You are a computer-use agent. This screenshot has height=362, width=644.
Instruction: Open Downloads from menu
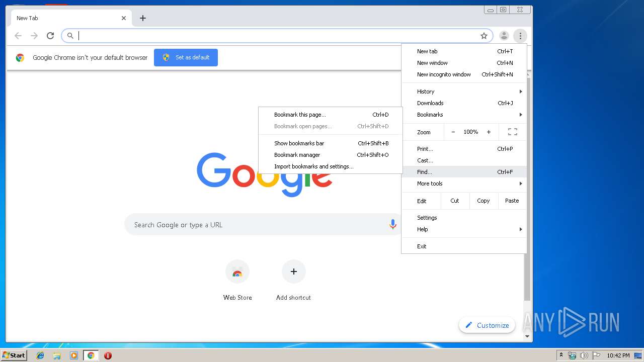[x=464, y=103]
